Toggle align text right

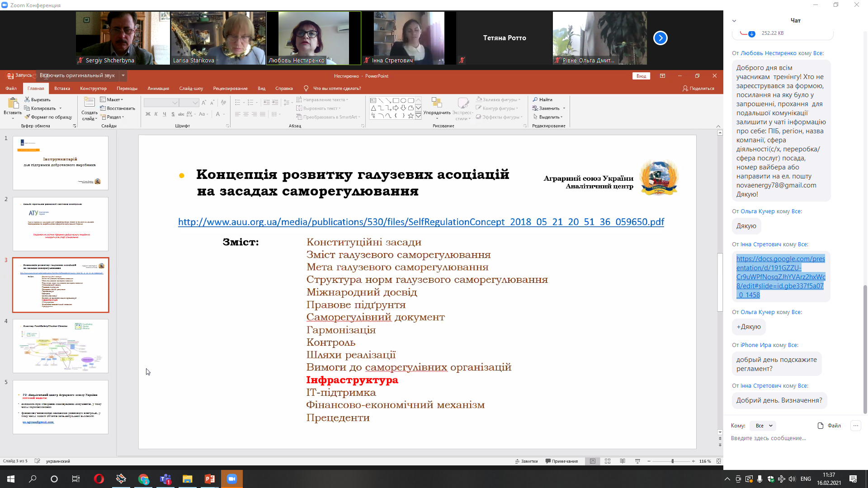(254, 114)
